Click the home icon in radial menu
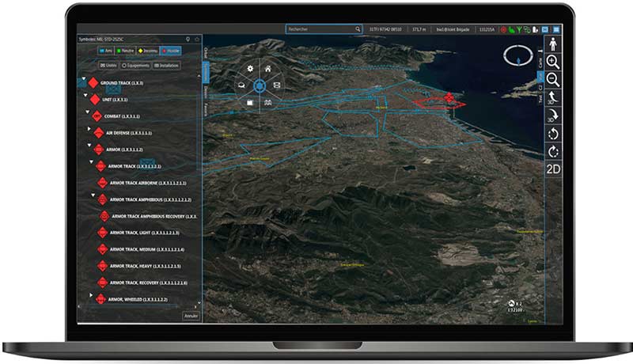Image resolution: width=633 pixels, height=364 pixels. (268, 69)
